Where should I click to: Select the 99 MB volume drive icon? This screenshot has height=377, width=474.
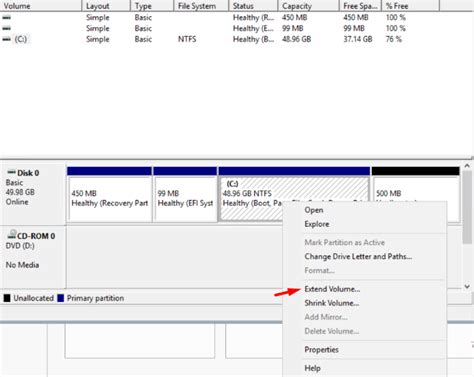[x=6, y=28]
